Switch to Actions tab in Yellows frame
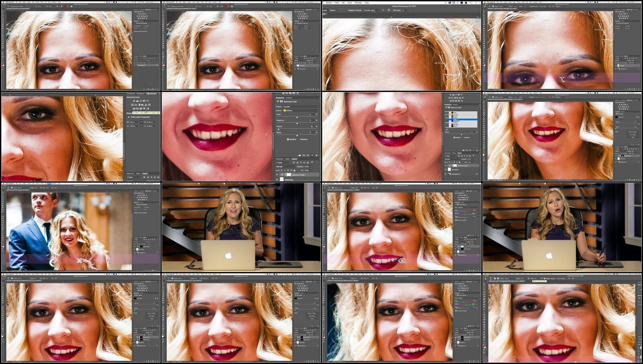This screenshot has width=643, height=364. point(289,98)
